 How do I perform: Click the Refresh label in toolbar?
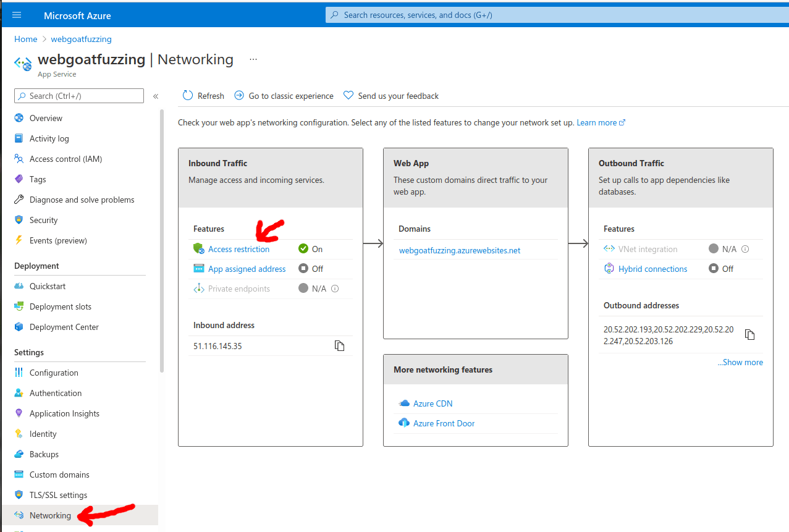point(211,96)
